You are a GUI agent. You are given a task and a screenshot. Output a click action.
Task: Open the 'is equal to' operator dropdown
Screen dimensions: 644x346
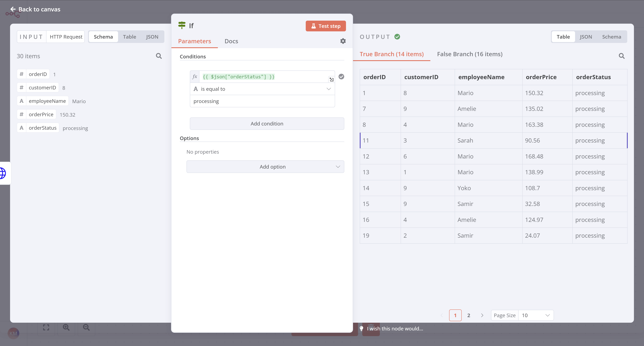click(x=262, y=89)
